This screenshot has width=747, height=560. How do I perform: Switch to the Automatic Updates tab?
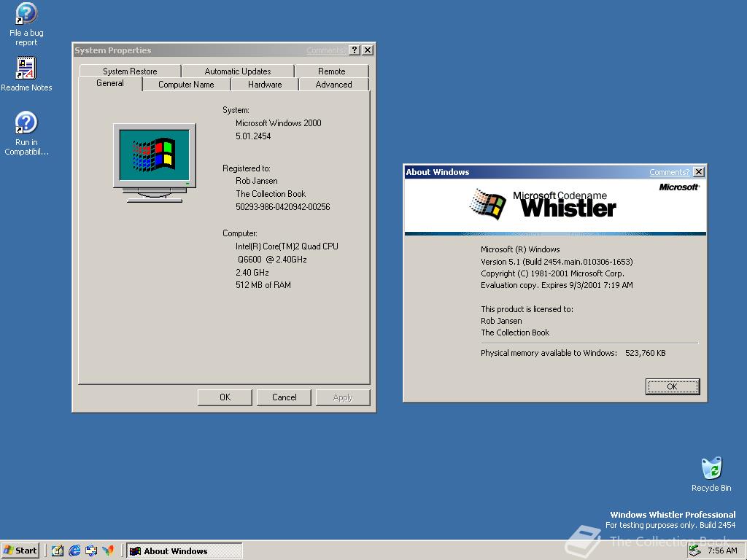tap(238, 71)
